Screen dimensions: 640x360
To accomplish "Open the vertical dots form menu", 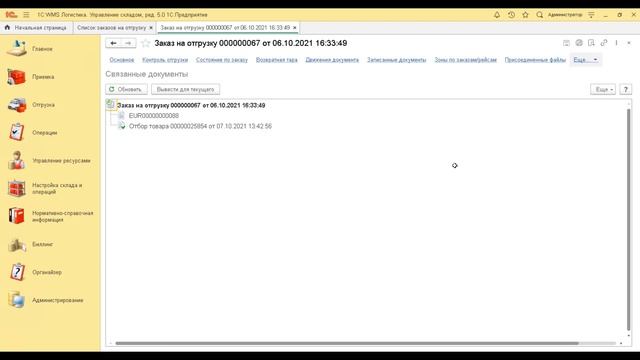I will [616, 43].
